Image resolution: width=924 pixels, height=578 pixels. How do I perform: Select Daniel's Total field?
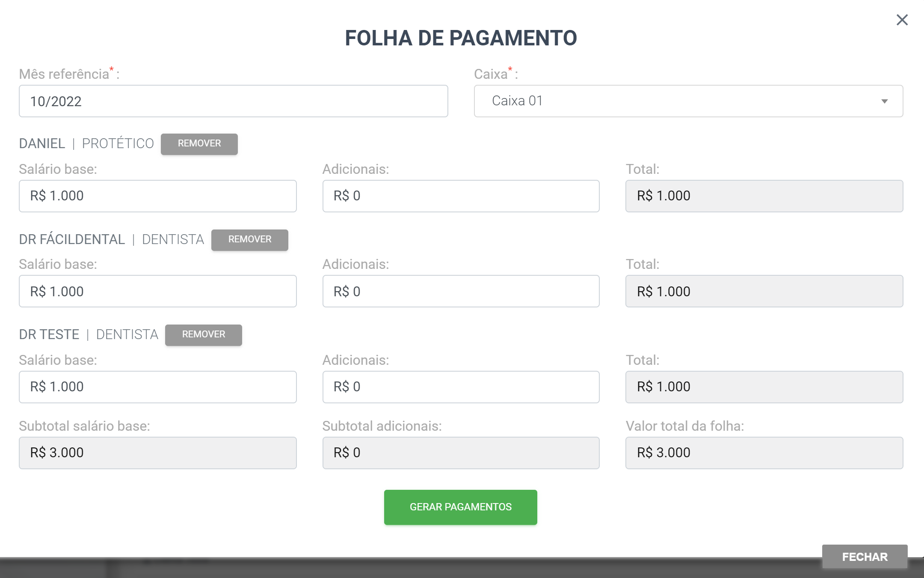click(x=764, y=196)
